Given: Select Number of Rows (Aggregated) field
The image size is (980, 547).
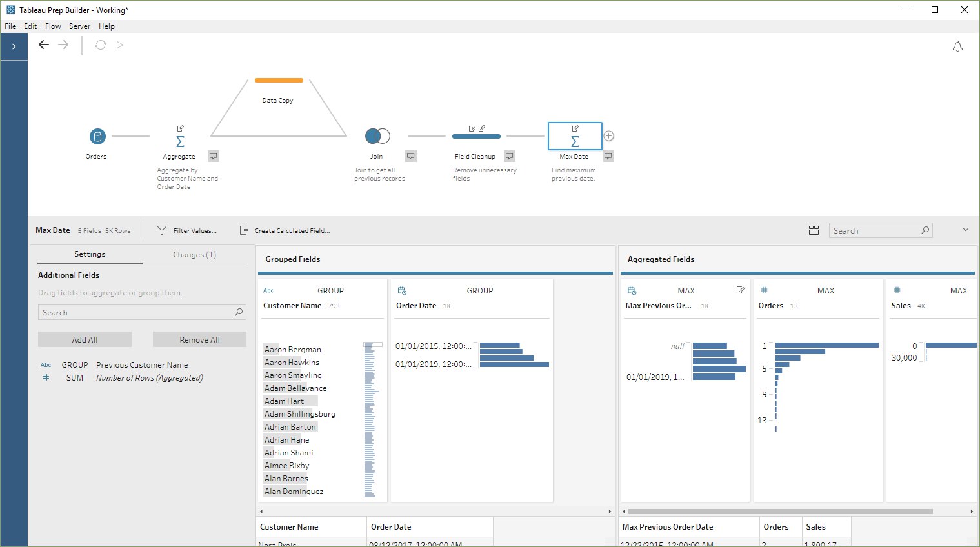Looking at the screenshot, I should click(150, 378).
